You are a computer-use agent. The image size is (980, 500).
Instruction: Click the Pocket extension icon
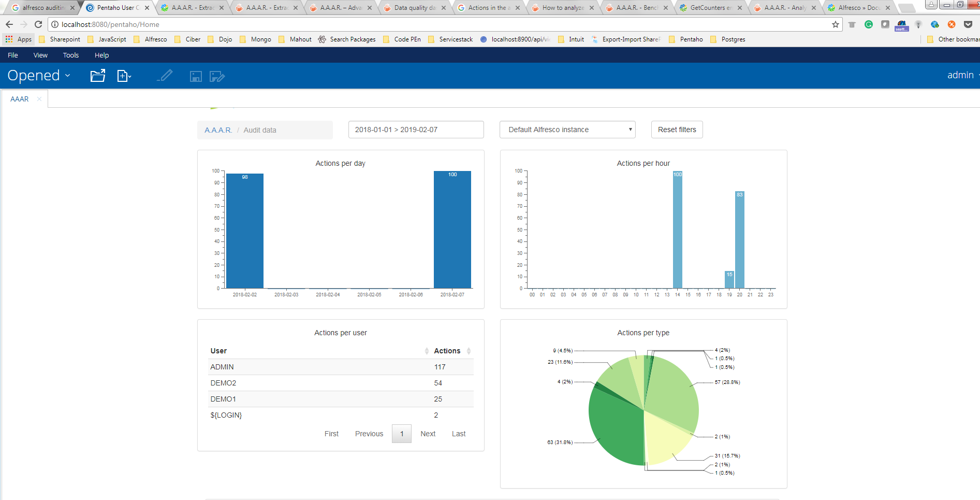(x=968, y=24)
